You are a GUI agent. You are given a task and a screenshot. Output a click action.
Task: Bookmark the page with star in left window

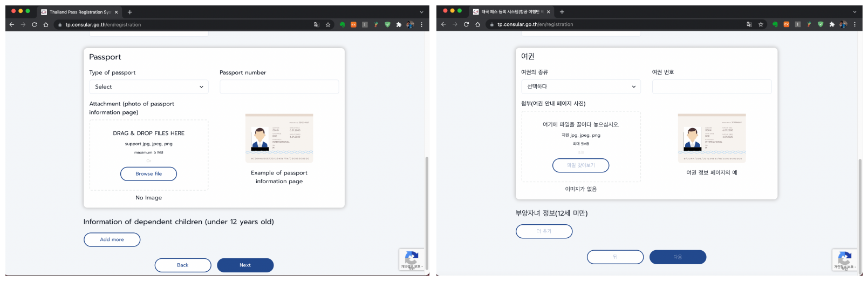pos(328,24)
